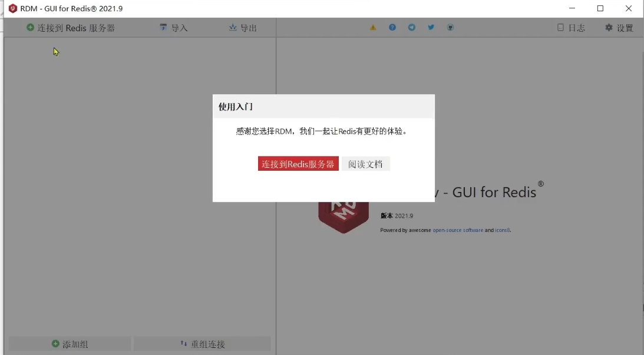
Task: Click the 导入 import icon
Action: 164,26
